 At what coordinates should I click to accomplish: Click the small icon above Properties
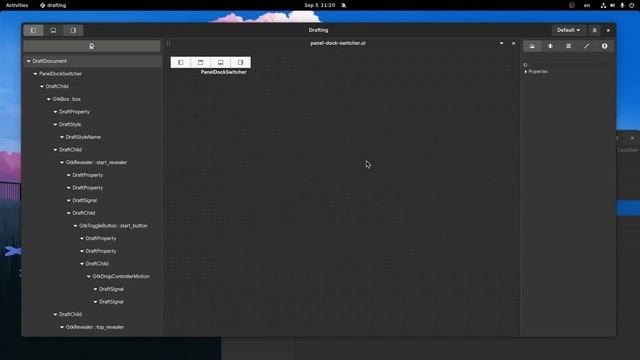click(525, 65)
